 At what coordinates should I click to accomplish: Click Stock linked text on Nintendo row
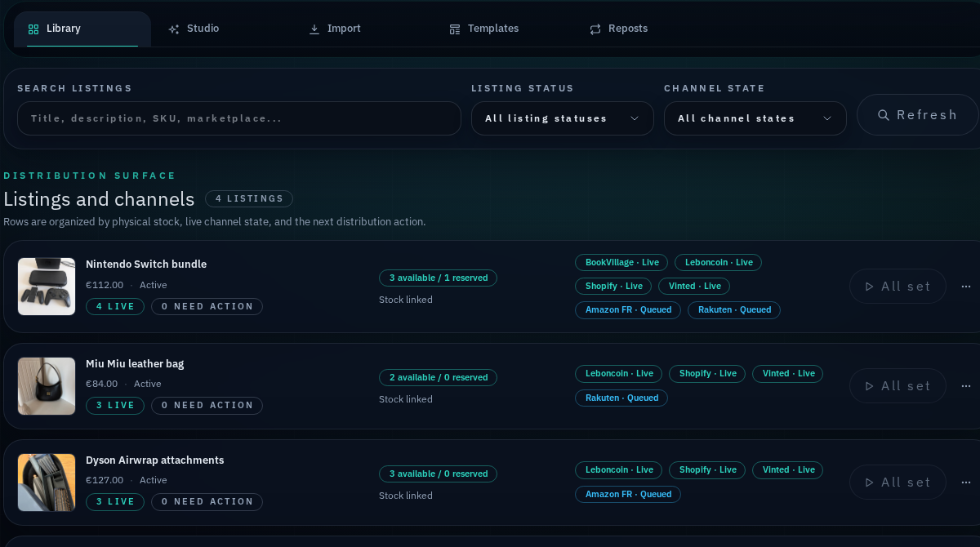tap(406, 300)
